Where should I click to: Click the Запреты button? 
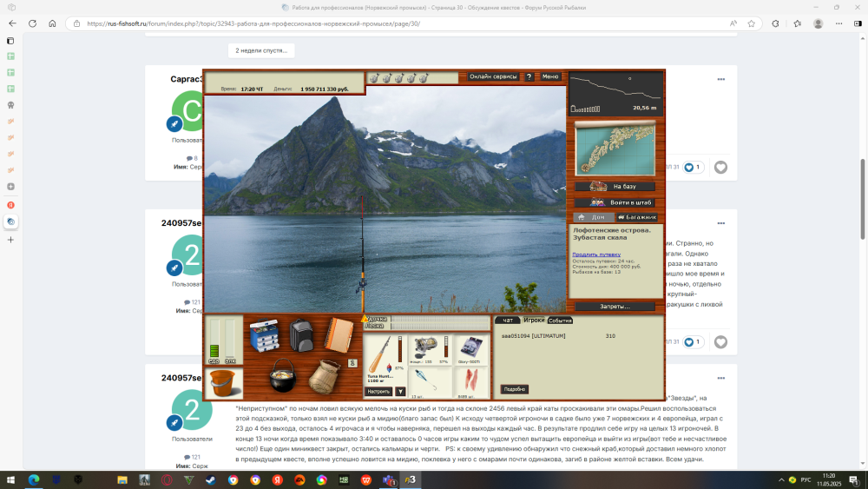pos(615,307)
